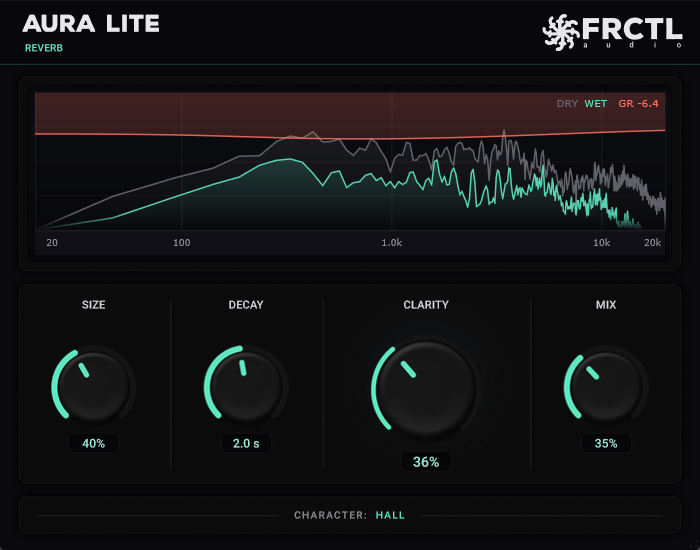The image size is (700, 550).
Task: Click the 1.0k frequency axis label
Action: 392,242
